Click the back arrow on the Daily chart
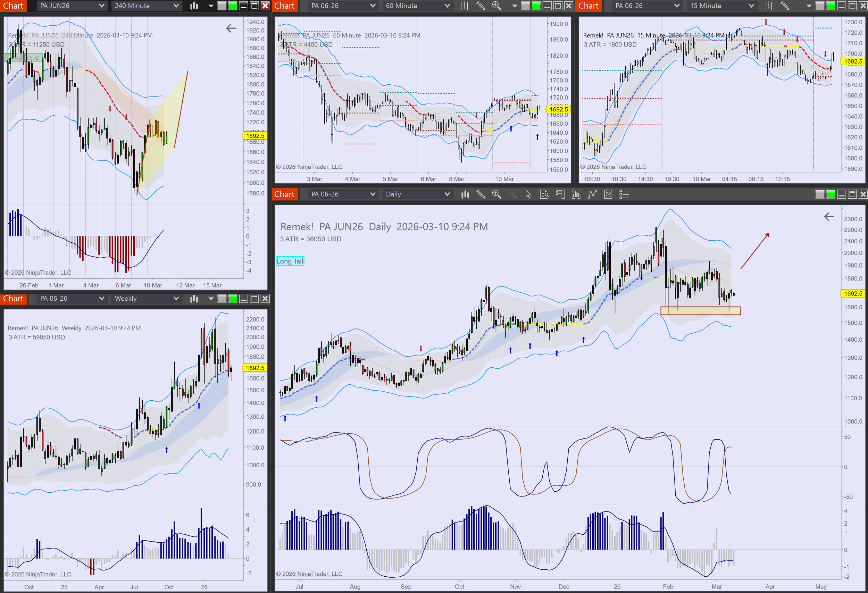This screenshot has width=868, height=593. click(829, 217)
